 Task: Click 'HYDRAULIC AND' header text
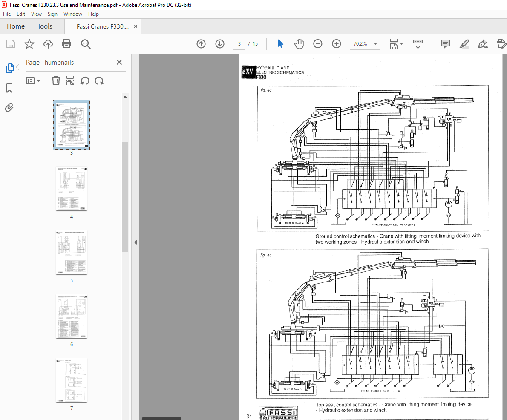(273, 68)
